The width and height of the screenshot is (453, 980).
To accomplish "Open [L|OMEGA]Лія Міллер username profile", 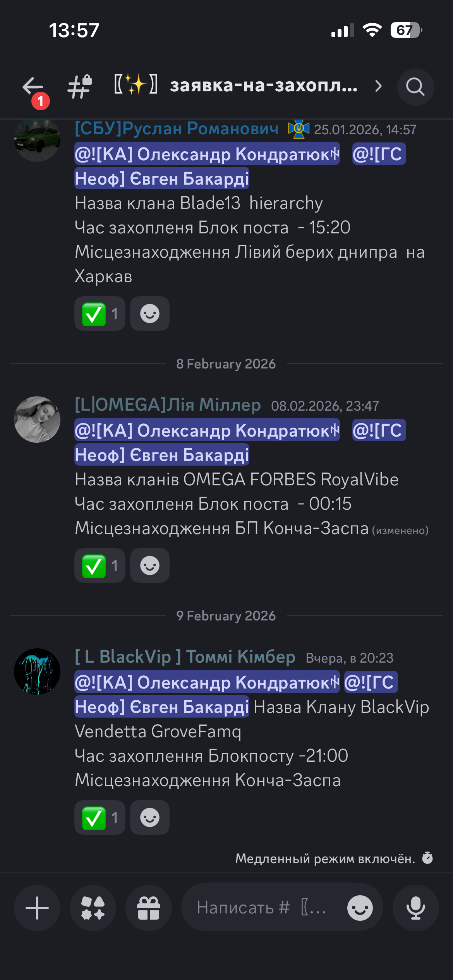I will 168,405.
